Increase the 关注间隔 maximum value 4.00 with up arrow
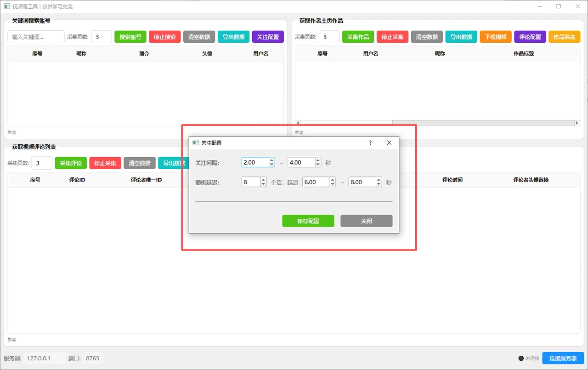This screenshot has height=370, width=588. tap(318, 160)
